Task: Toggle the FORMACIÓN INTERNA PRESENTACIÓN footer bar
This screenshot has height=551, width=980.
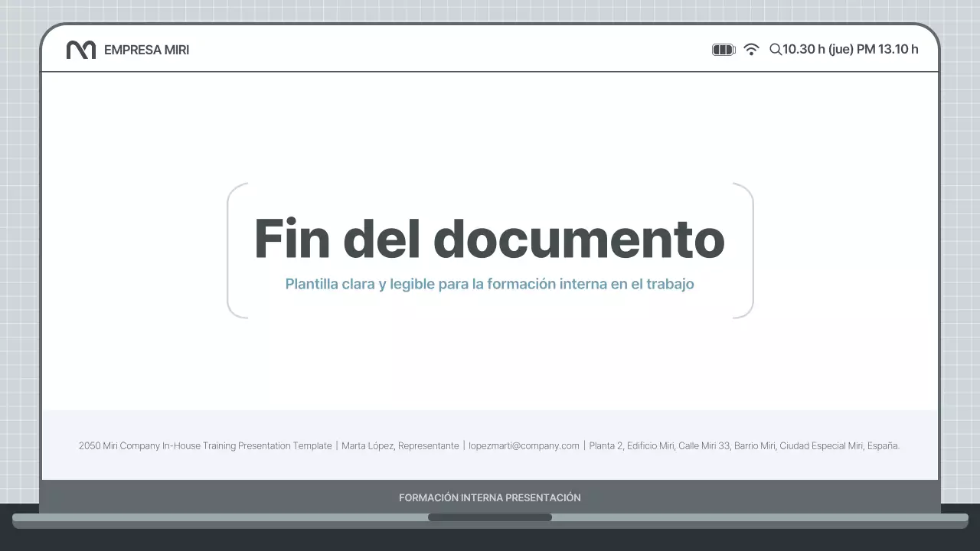Action: click(490, 497)
